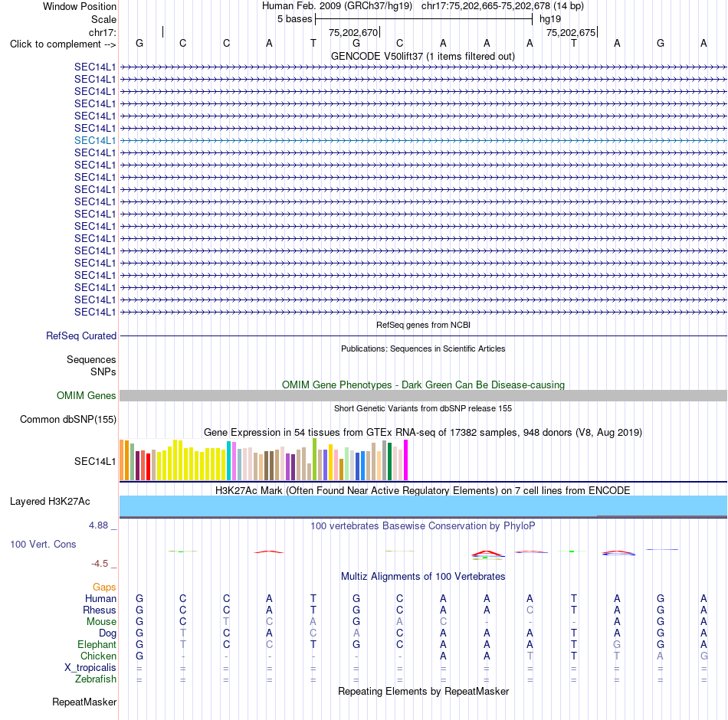Click the SNPs track label
The width and height of the screenshot is (728, 720).
pyautogui.click(x=103, y=371)
